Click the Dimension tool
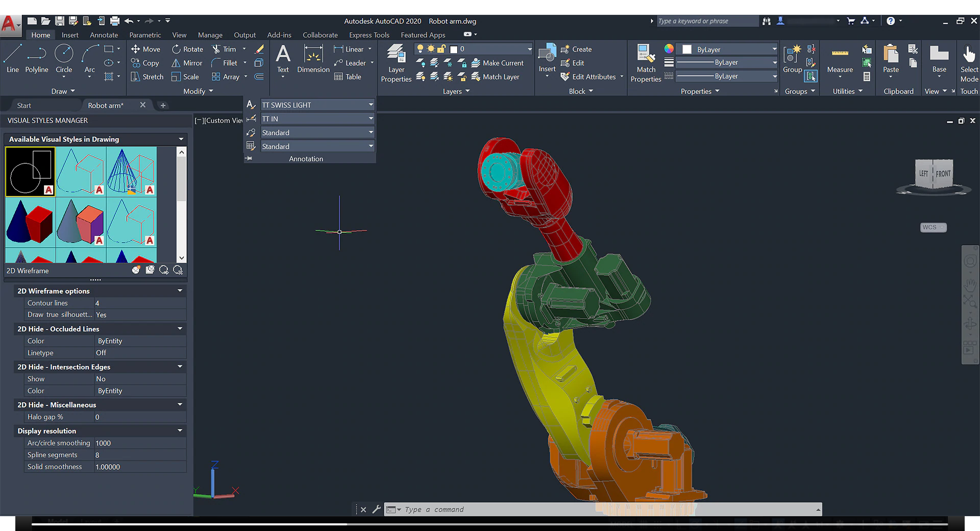This screenshot has height=531, width=980. (x=313, y=59)
